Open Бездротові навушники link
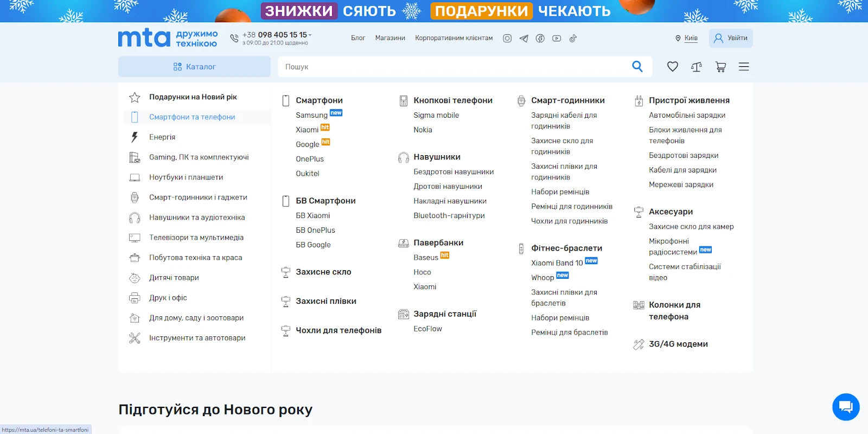The width and height of the screenshot is (868, 434). tap(454, 171)
